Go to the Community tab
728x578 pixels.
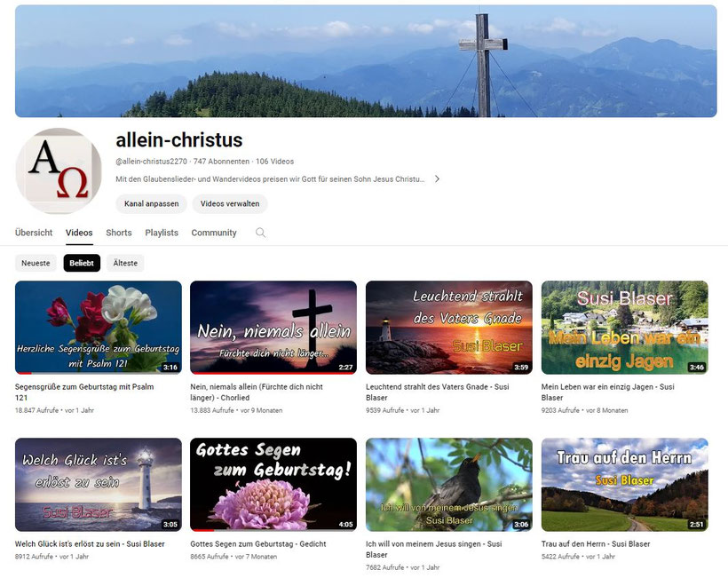214,233
